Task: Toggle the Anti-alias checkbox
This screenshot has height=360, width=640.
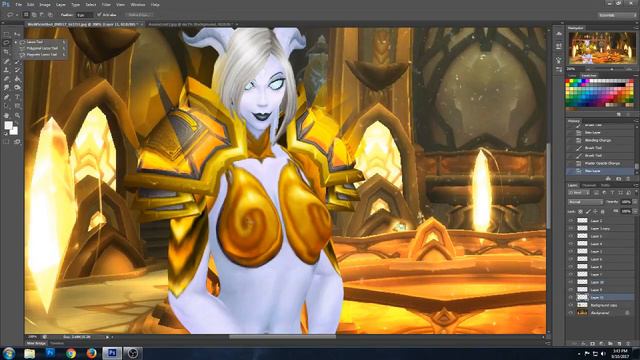Action: (x=99, y=15)
